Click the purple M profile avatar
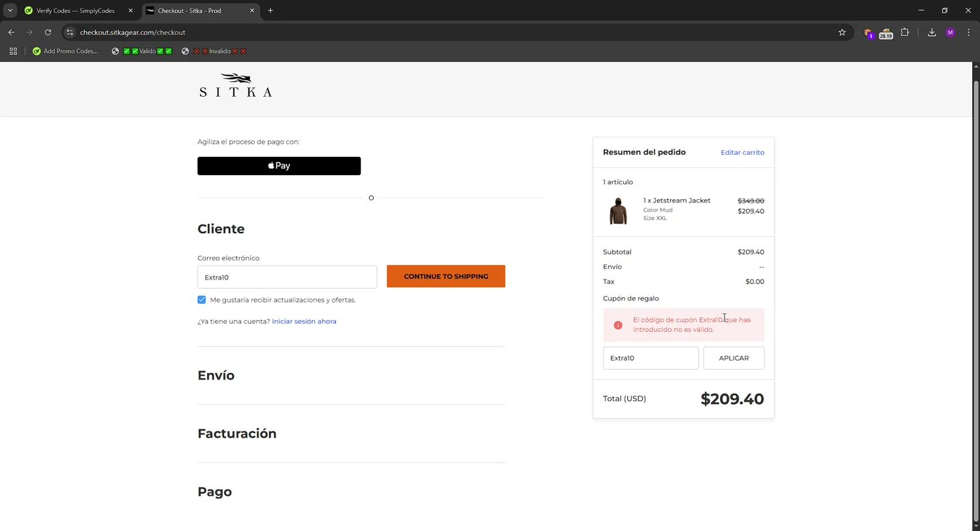Screen dimensions: 980x531 click(x=950, y=33)
